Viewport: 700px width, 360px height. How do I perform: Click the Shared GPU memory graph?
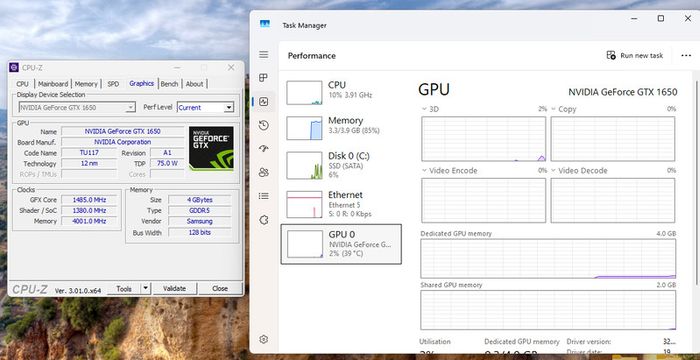tap(548, 310)
